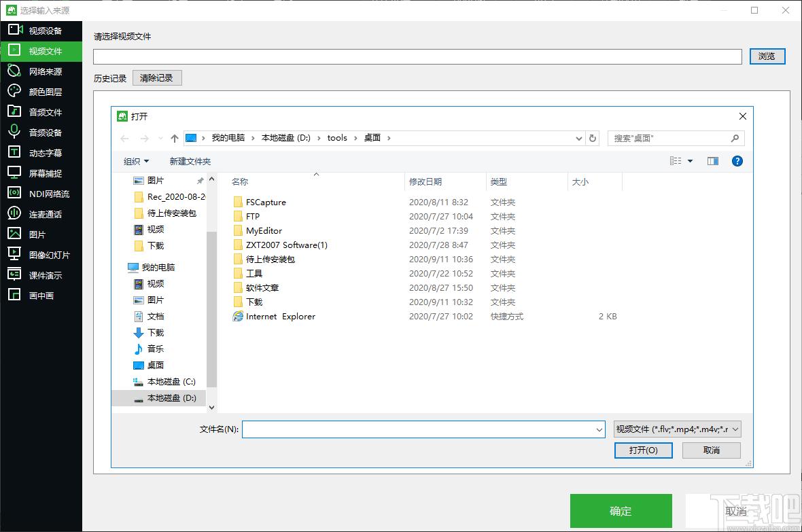The image size is (802, 532).
Task: Expand the 组织 dropdown menu
Action: pyautogui.click(x=136, y=161)
